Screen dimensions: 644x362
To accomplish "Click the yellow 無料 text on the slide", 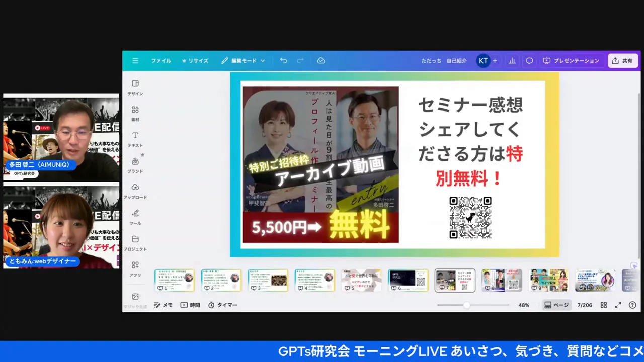I will coord(359,224).
